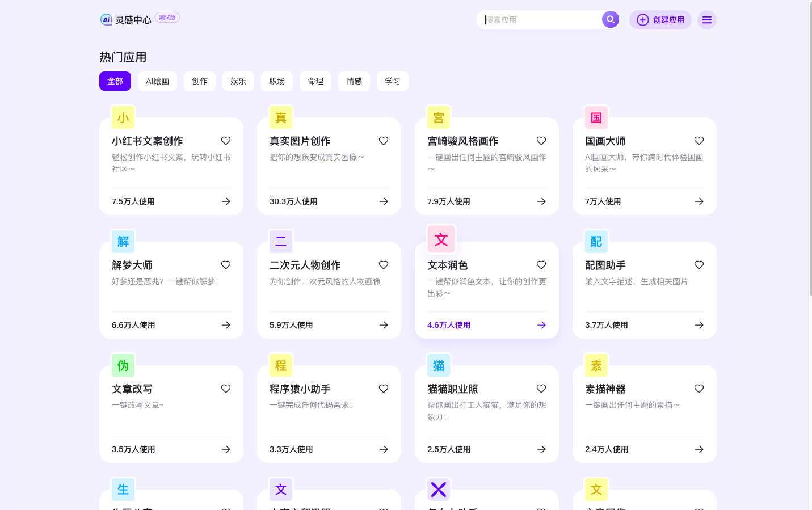Click the 猫 icon of 猫猫职业照
812x510 pixels.
tap(439, 365)
